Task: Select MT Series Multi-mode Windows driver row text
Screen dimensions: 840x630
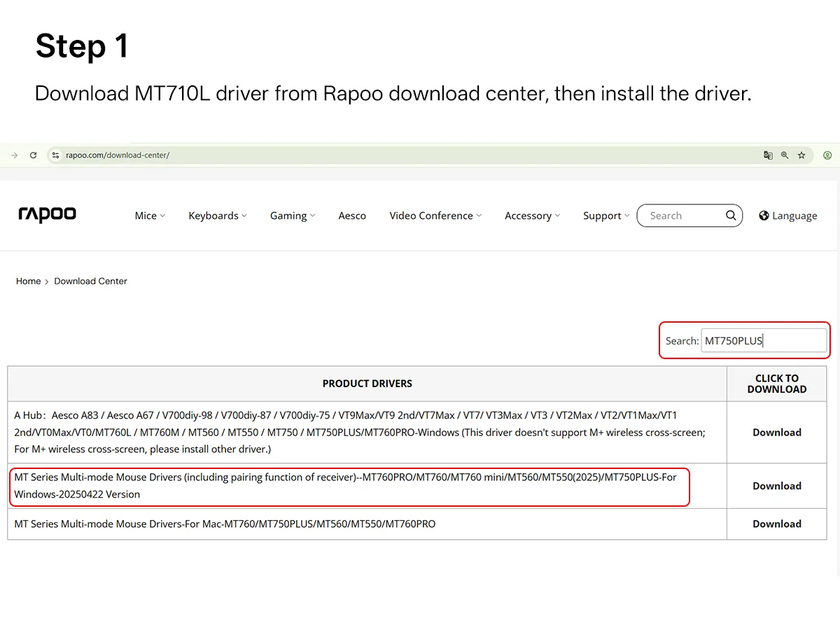Action: coord(346,486)
